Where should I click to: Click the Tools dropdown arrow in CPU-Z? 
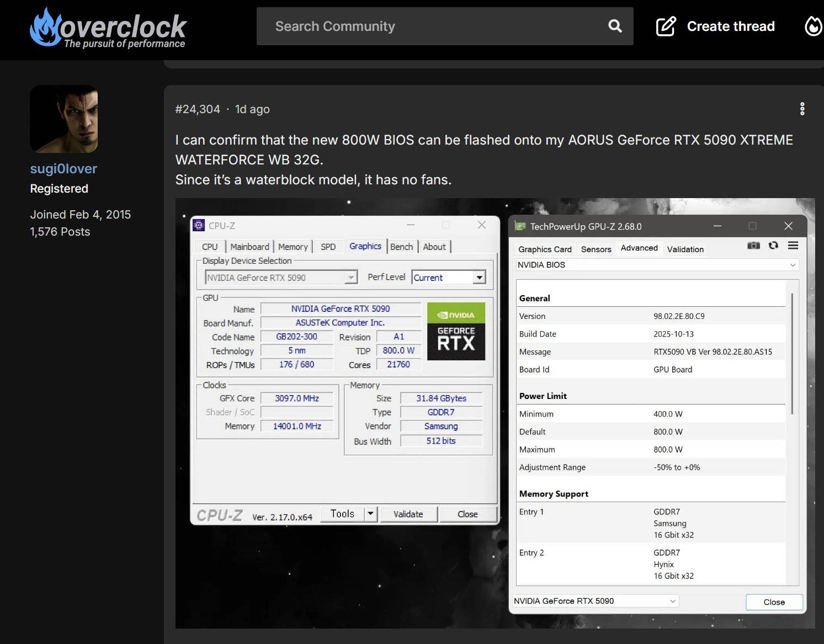(x=371, y=514)
